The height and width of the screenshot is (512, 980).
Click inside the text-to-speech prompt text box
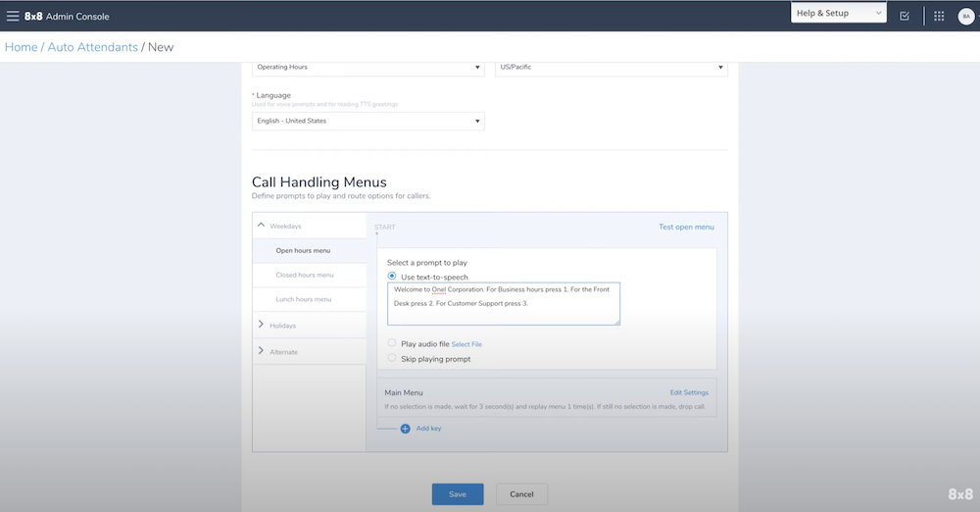pos(504,304)
